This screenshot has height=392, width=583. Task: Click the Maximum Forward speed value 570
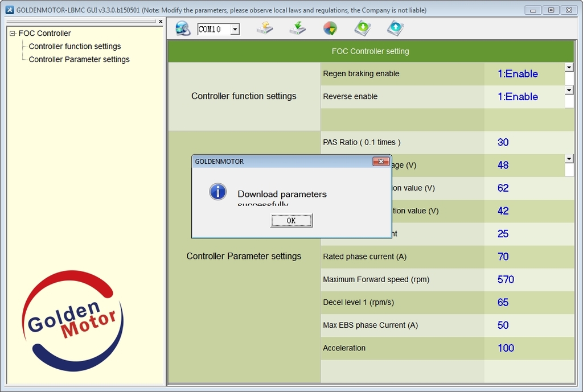(506, 279)
